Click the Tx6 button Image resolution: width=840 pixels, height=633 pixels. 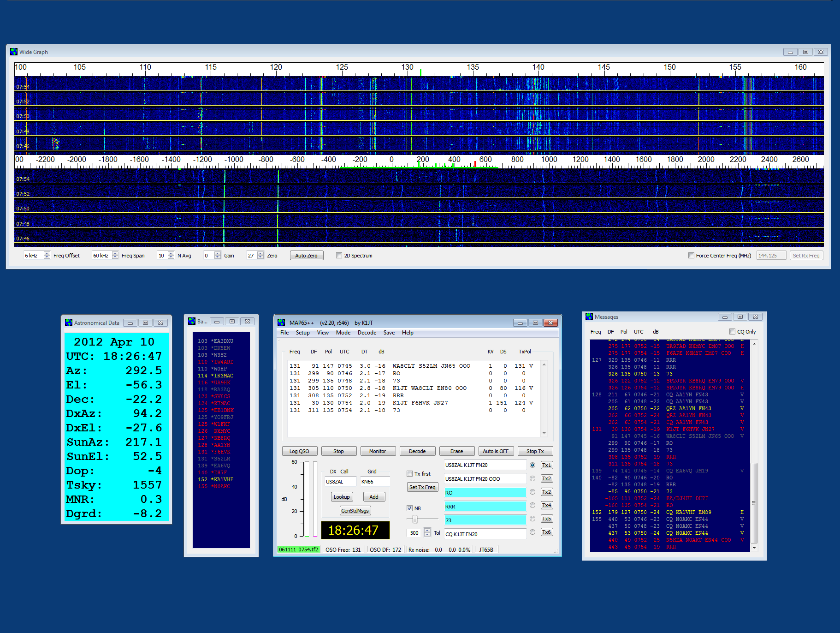[x=547, y=532]
